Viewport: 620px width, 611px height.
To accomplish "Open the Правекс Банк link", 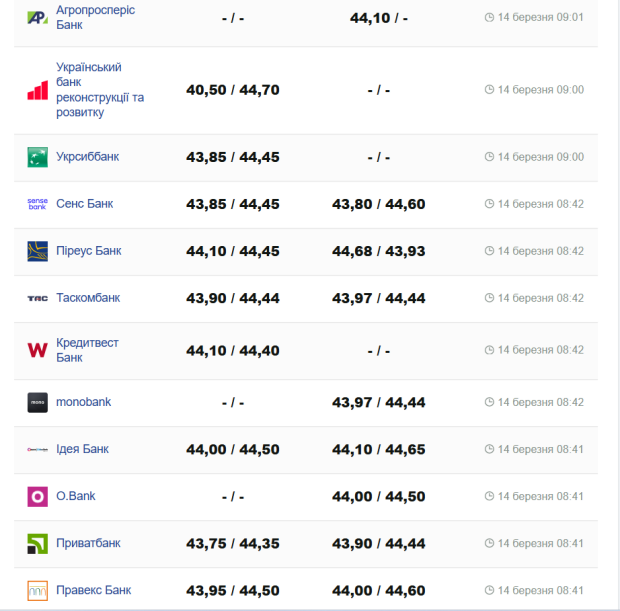I will coord(93,590).
